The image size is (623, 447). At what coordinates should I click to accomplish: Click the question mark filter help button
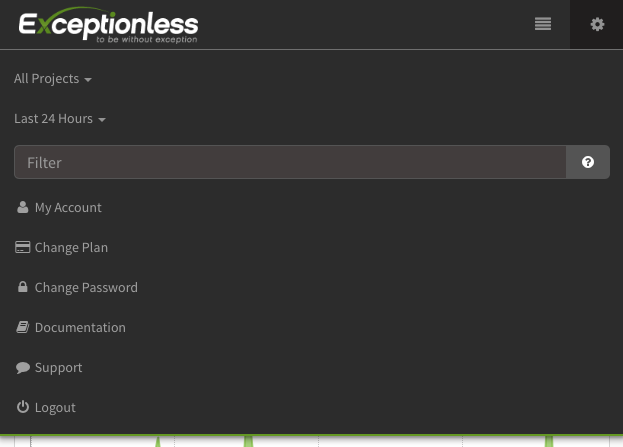(x=588, y=162)
